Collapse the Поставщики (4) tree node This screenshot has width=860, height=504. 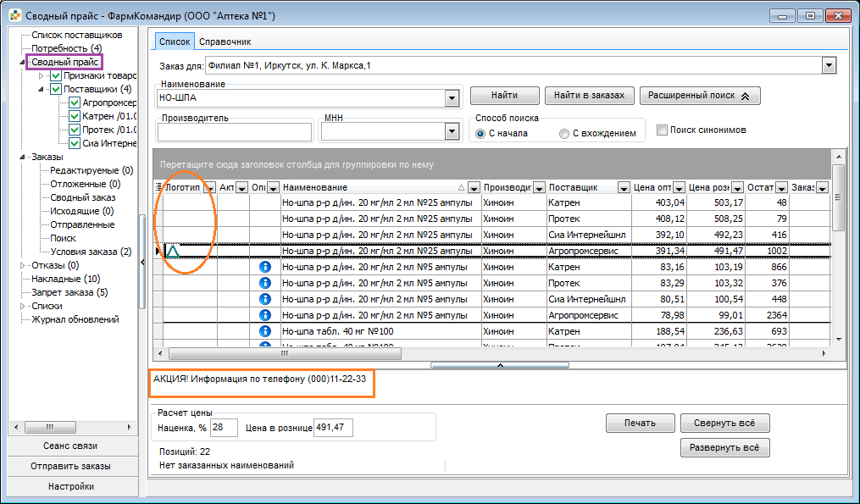(x=42, y=90)
